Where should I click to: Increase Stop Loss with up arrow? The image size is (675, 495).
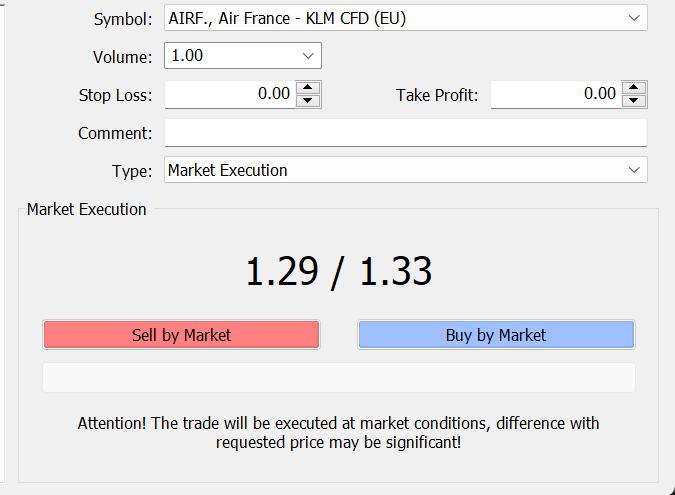click(x=309, y=88)
